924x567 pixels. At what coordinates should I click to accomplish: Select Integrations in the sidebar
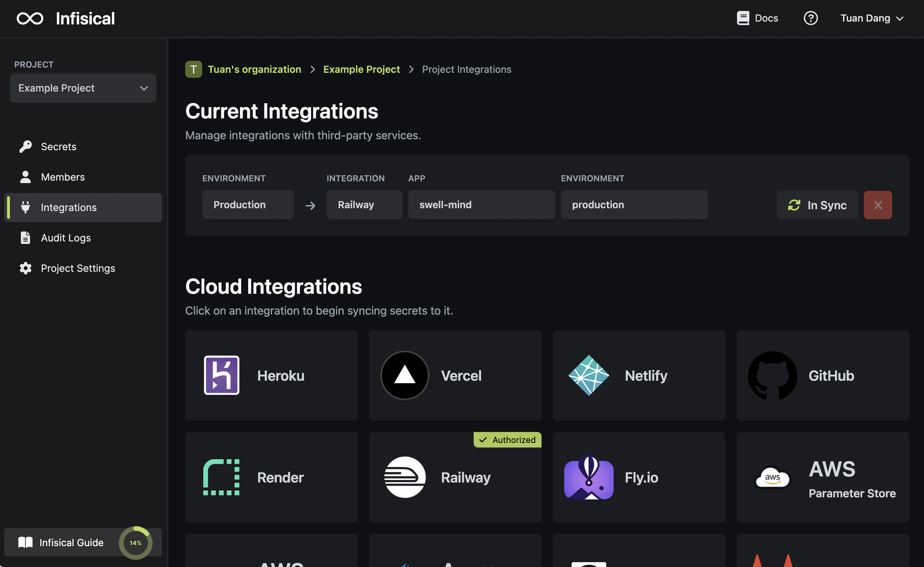click(83, 207)
